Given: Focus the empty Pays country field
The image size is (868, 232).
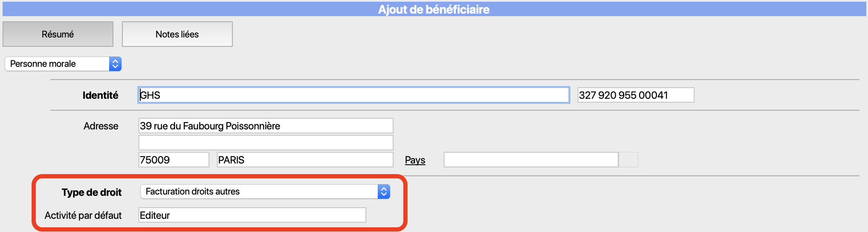Looking at the screenshot, I should [x=531, y=160].
